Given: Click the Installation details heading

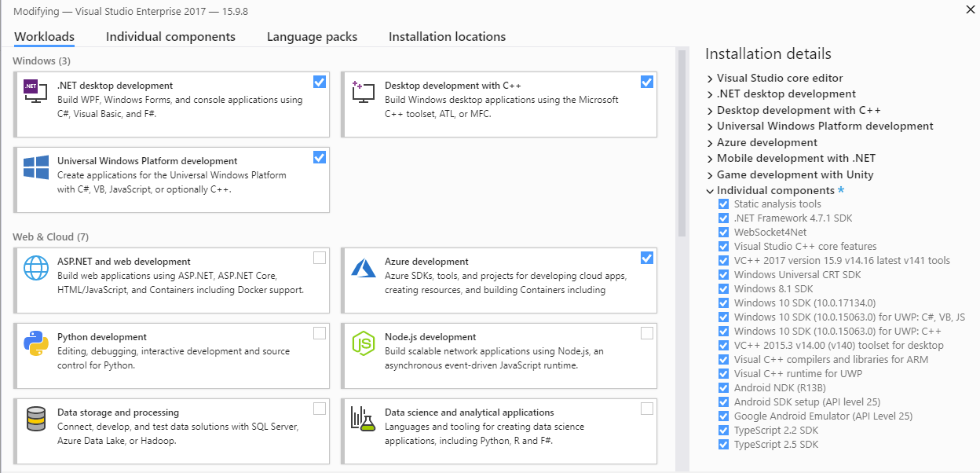Looking at the screenshot, I should (x=768, y=54).
